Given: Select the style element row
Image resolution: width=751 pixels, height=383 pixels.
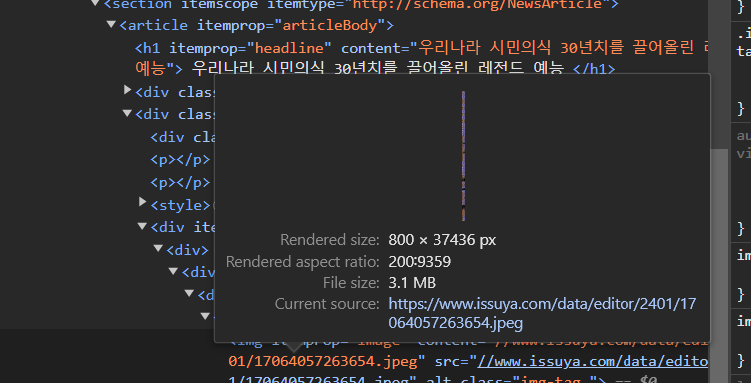Looking at the screenshot, I should (x=182, y=205).
